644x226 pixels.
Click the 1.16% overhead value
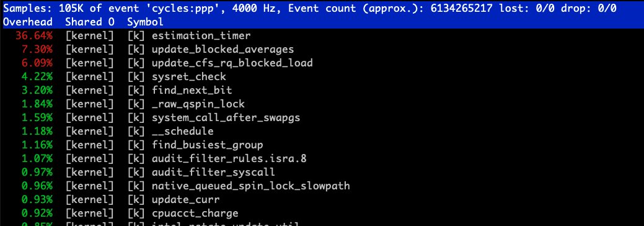point(37,145)
